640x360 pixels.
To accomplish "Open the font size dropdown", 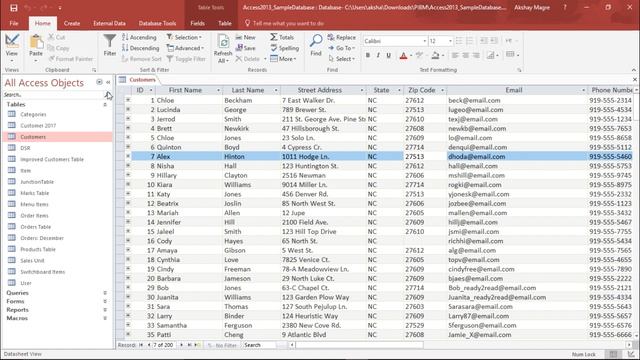I will tap(450, 41).
